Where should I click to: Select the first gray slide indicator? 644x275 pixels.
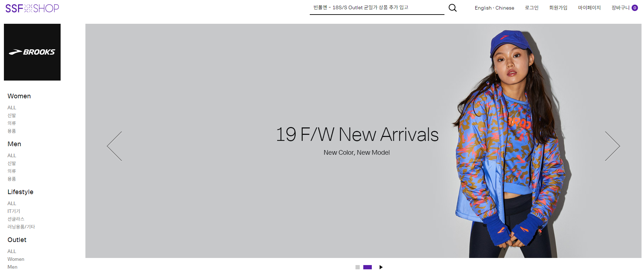[358, 267]
